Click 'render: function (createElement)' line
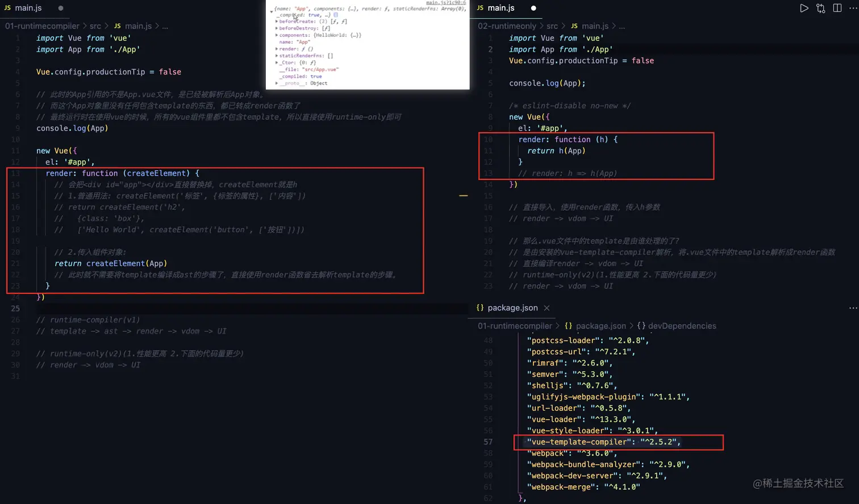The width and height of the screenshot is (859, 504). coord(122,173)
